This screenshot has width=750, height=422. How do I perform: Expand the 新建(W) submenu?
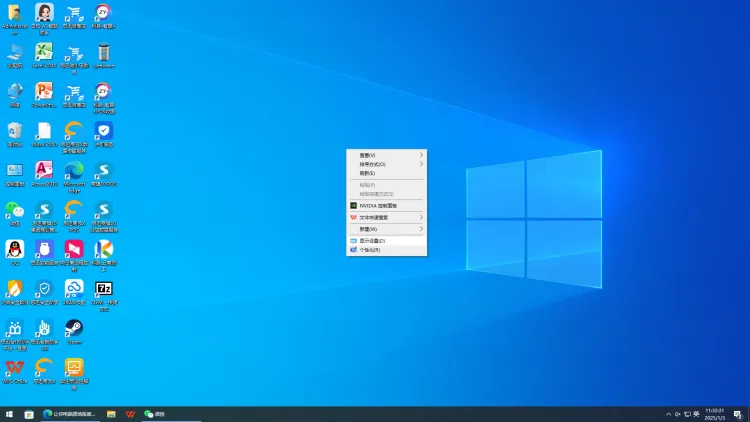pyautogui.click(x=386, y=229)
